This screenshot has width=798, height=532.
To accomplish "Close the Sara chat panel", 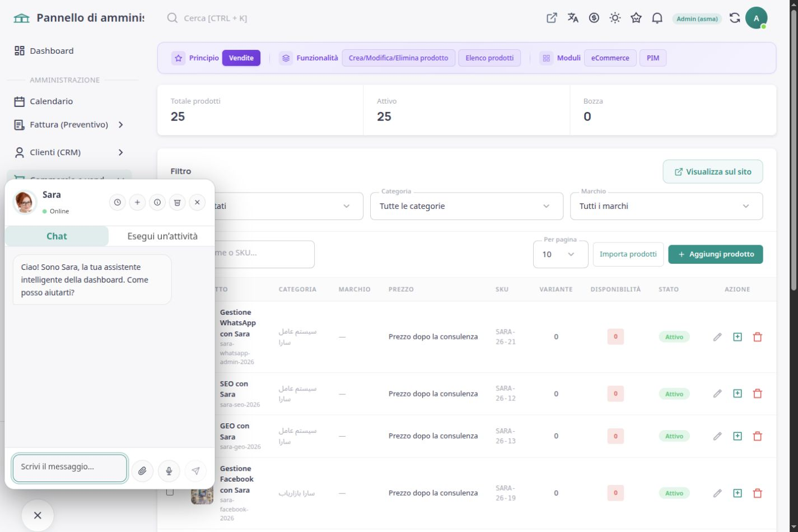I will pyautogui.click(x=197, y=202).
